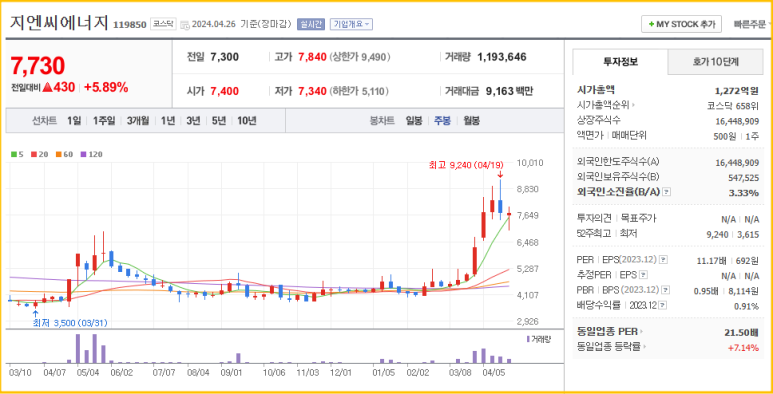Viewport: 773px width, 394px height.
Task: Click the help icon next to PBR BPS
Action: (x=665, y=290)
